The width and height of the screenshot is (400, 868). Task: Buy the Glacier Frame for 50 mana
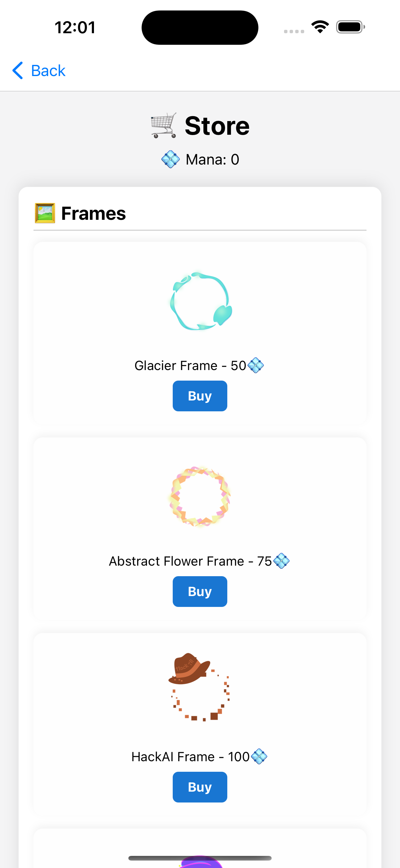pyautogui.click(x=200, y=396)
